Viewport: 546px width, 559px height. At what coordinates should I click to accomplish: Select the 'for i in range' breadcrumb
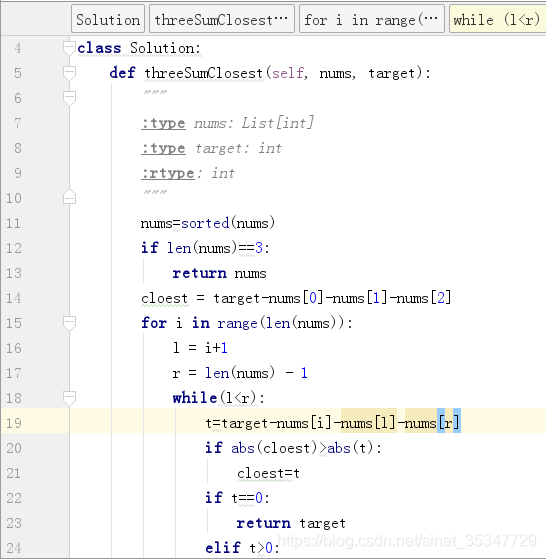click(371, 19)
